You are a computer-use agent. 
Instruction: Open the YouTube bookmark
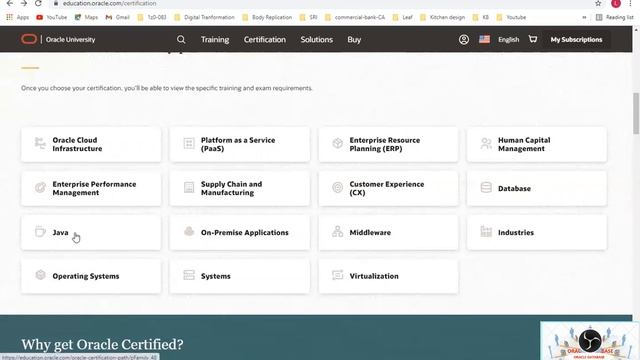click(51, 18)
